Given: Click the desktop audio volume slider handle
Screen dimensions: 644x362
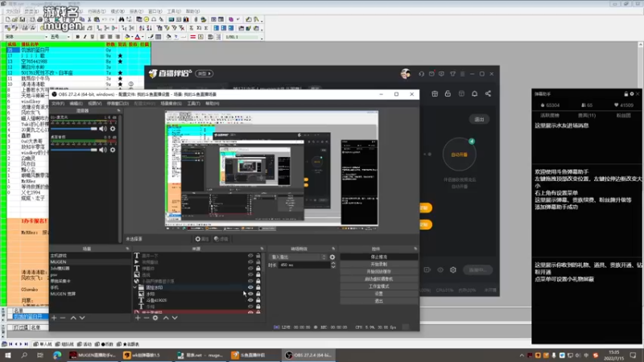Looking at the screenshot, I should tap(94, 150).
